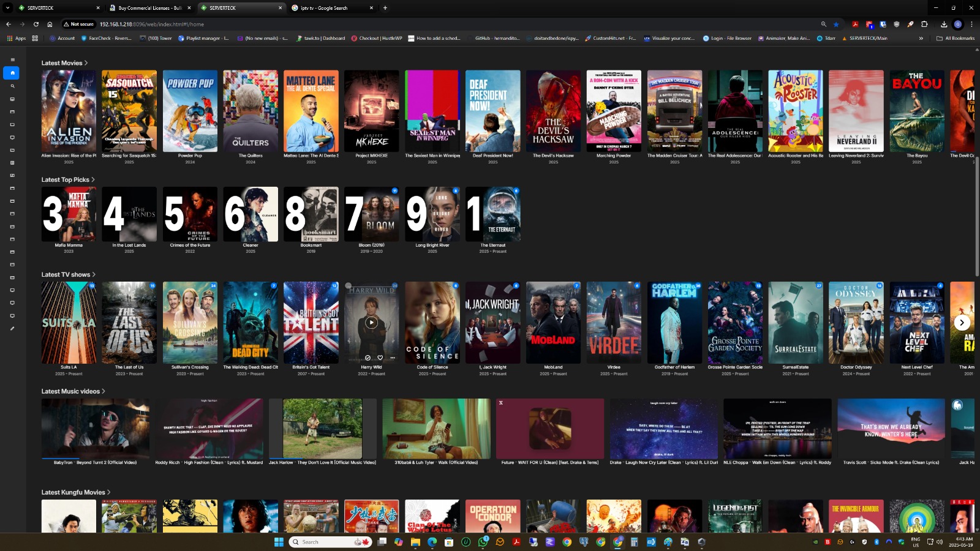Open The Eternaut top pick card
The width and height of the screenshot is (980, 551).
pos(493,214)
